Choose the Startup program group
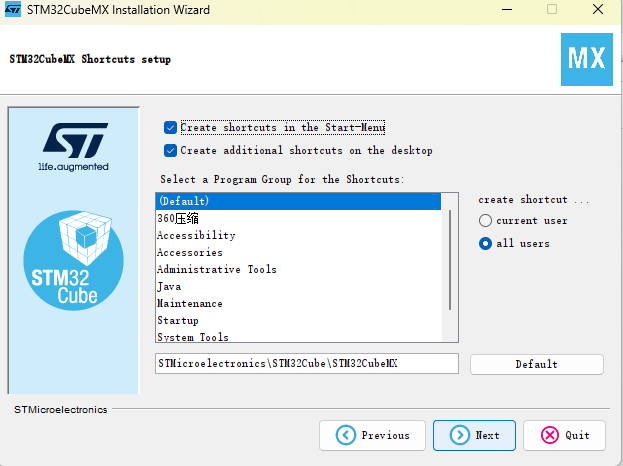 [298, 321]
